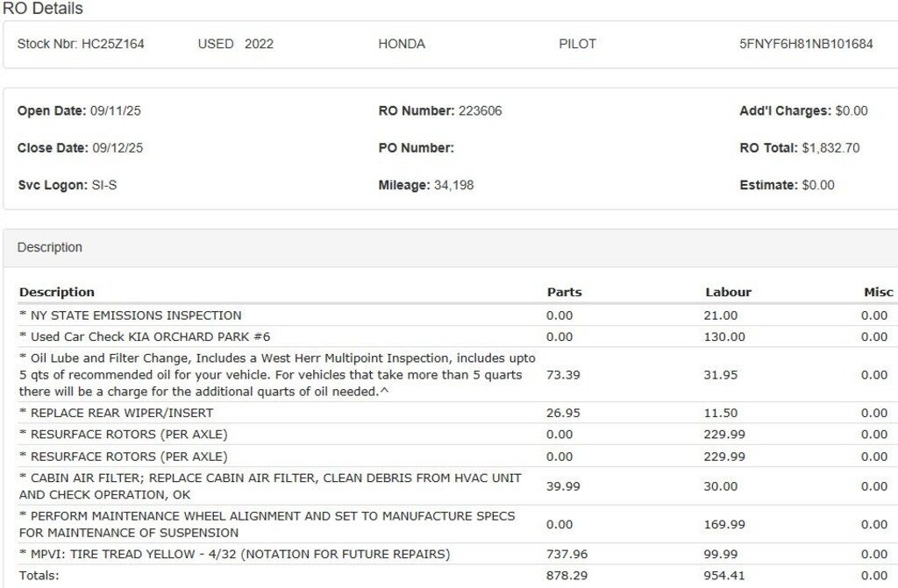
Task: Select the Wheel Alignment maintenance row
Action: (267, 524)
